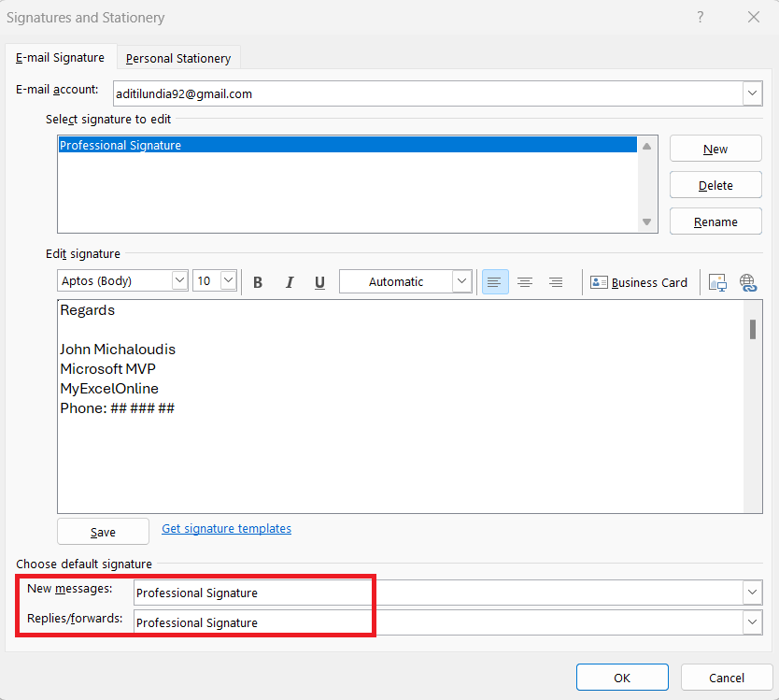The image size is (779, 700).
Task: Toggle Underline formatting in signature editor
Action: [320, 282]
